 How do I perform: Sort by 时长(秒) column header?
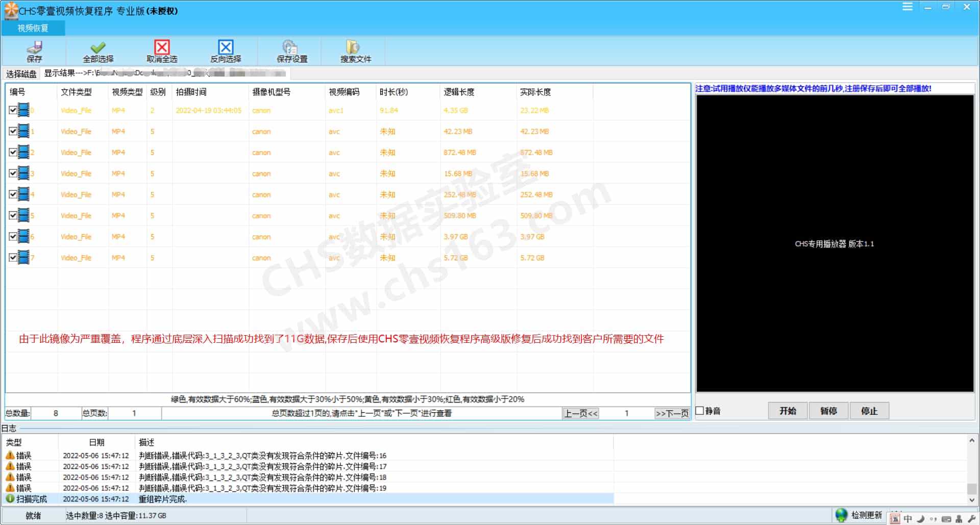[408, 92]
